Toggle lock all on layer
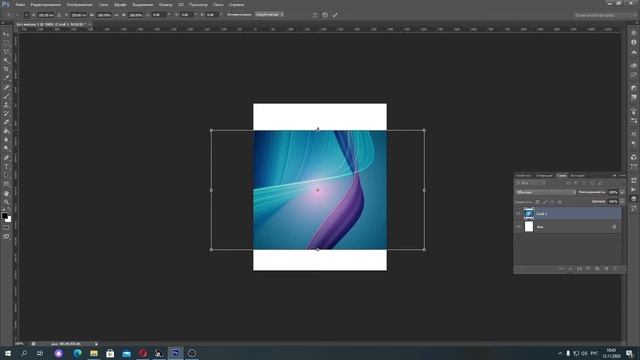 (560, 202)
